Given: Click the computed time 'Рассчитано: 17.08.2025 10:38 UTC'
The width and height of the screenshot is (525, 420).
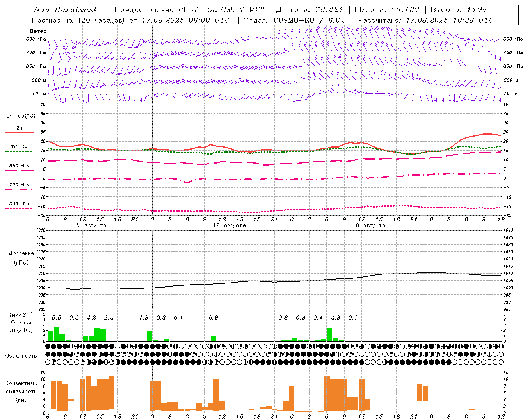Looking at the screenshot, I should 426,20.
